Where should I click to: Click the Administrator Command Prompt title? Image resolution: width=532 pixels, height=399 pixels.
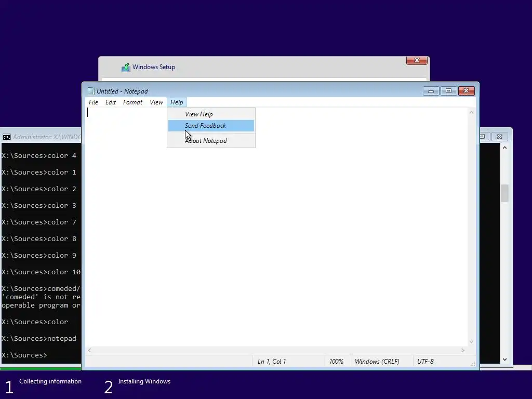pos(47,137)
